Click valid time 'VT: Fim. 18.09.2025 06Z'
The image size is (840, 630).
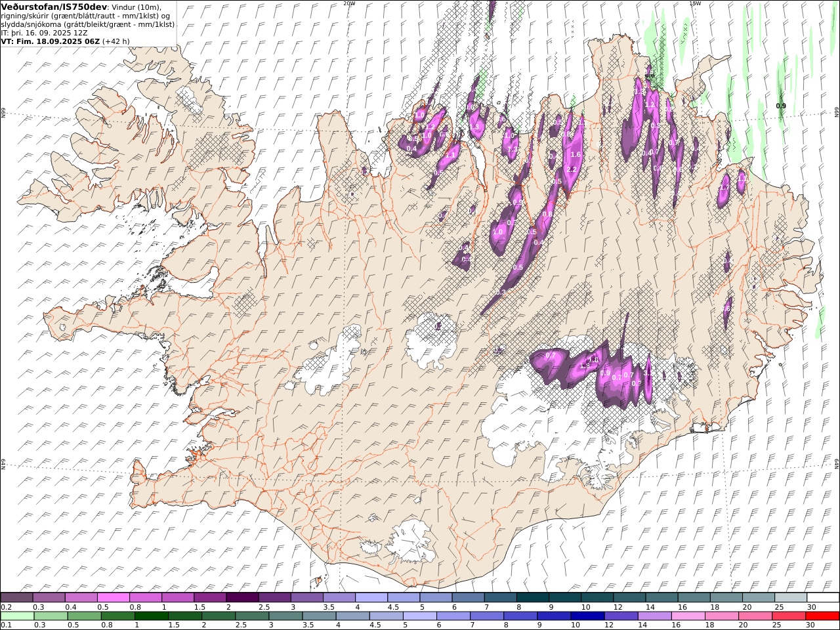51,41
